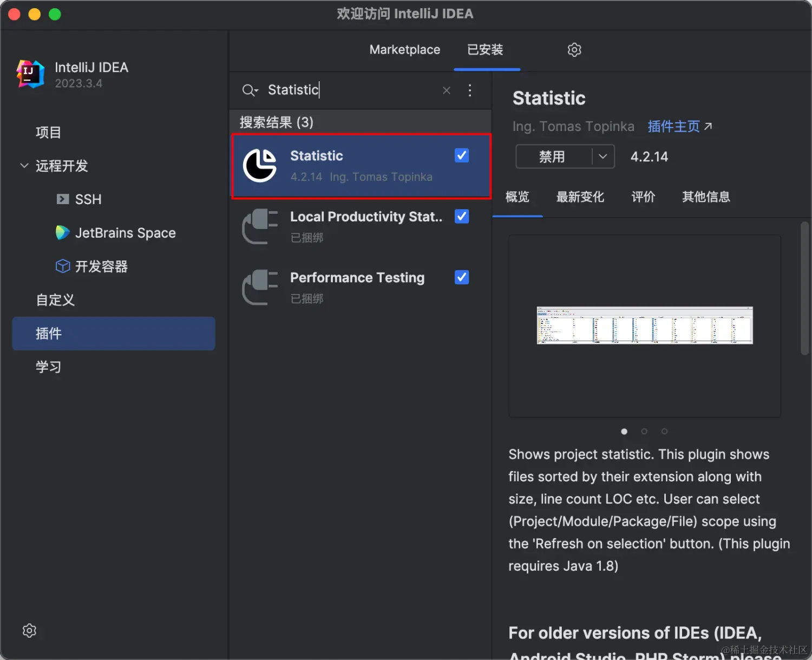Select the Statistic plugin list row
Viewport: 812px width, 660px height.
(x=361, y=166)
